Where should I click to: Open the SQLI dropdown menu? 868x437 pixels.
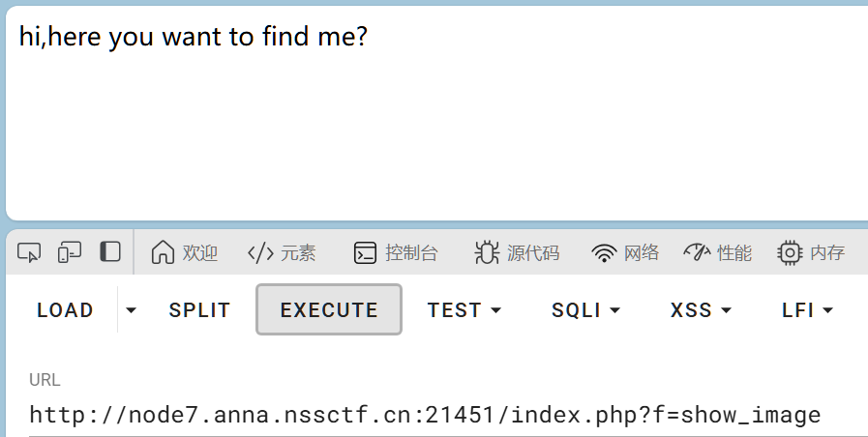586,310
